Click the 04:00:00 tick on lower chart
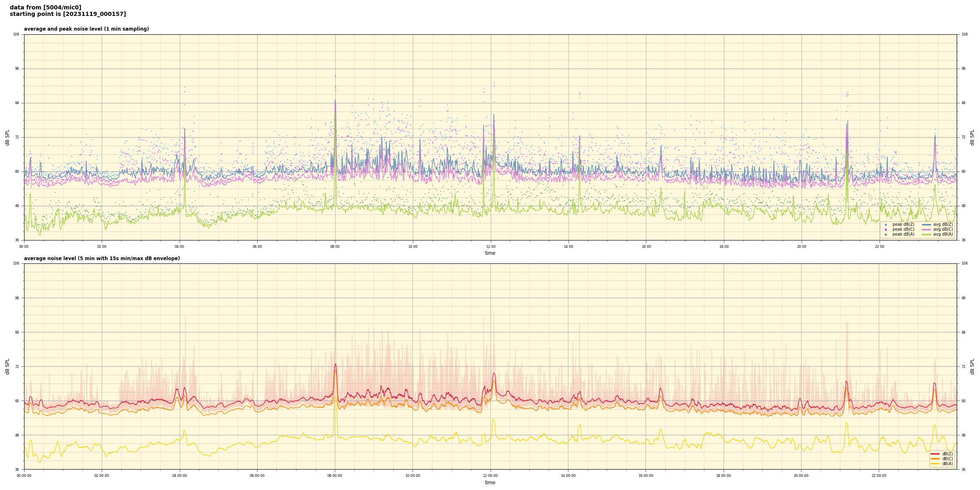Screen dimensions: 980x490 coord(179,476)
